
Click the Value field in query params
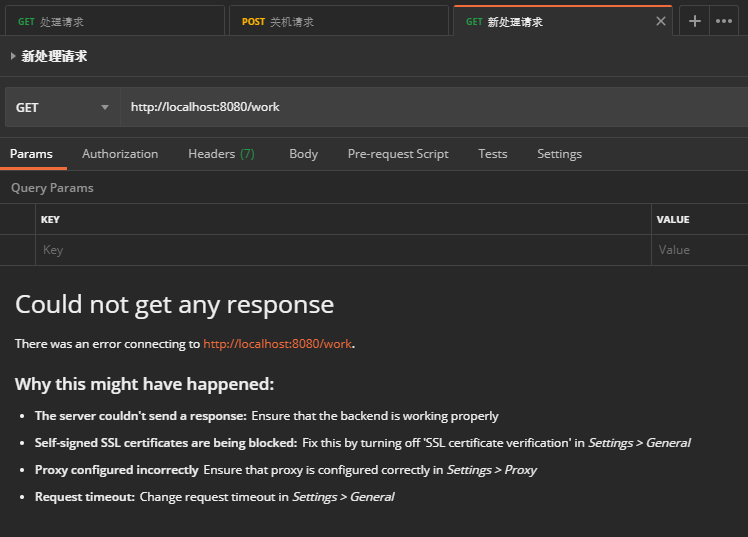(700, 250)
